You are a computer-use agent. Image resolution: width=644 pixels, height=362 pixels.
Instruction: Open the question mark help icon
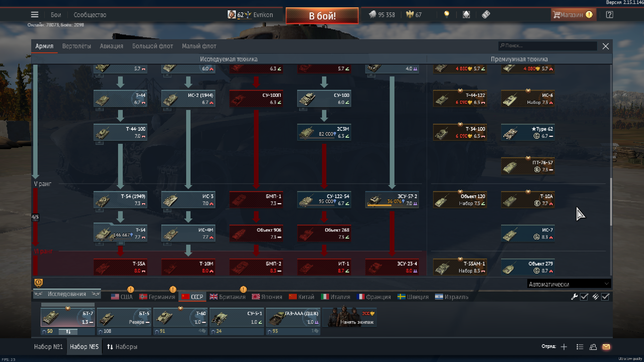pyautogui.click(x=609, y=15)
